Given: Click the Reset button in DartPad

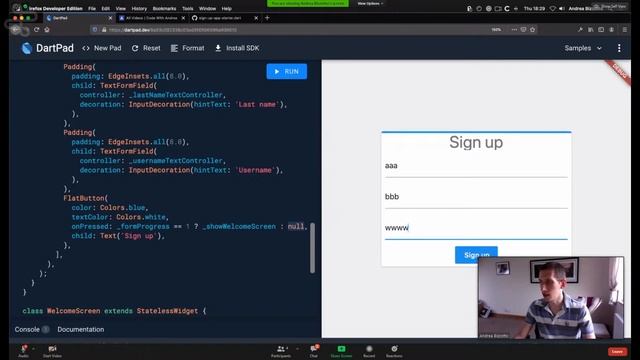Looking at the screenshot, I should pyautogui.click(x=146, y=48).
